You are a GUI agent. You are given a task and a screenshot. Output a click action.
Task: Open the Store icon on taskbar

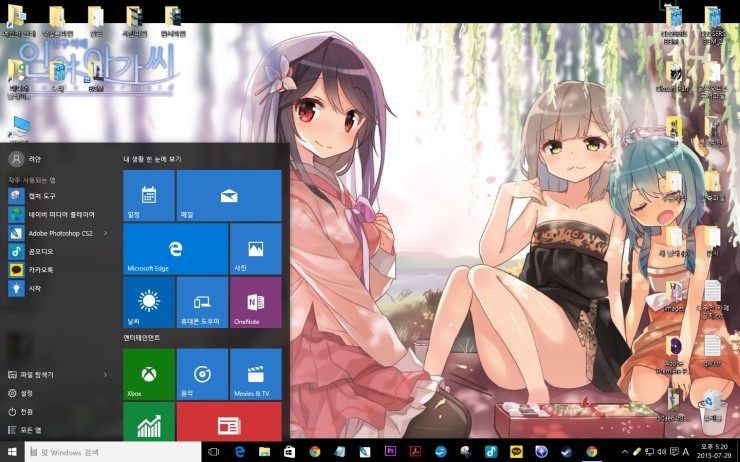point(289,452)
